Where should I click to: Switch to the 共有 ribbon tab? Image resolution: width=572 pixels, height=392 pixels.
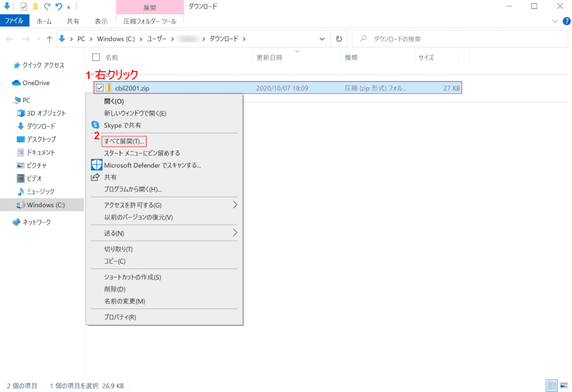click(73, 21)
